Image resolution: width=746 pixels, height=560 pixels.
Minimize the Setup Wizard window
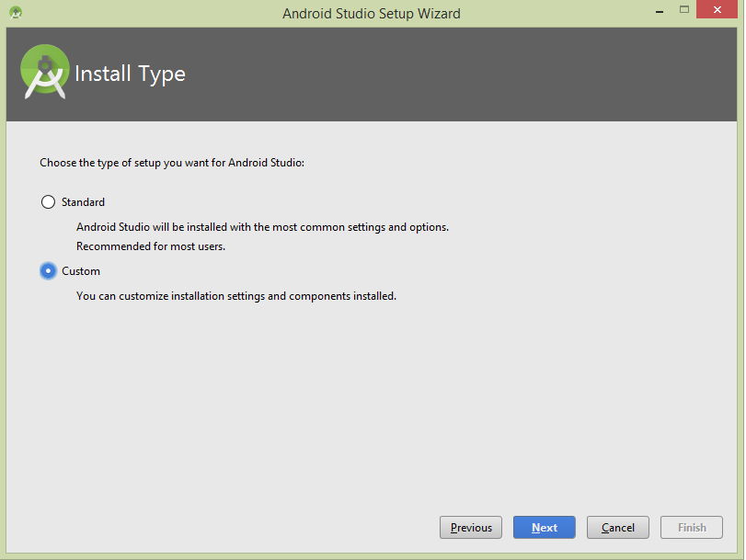coord(660,10)
